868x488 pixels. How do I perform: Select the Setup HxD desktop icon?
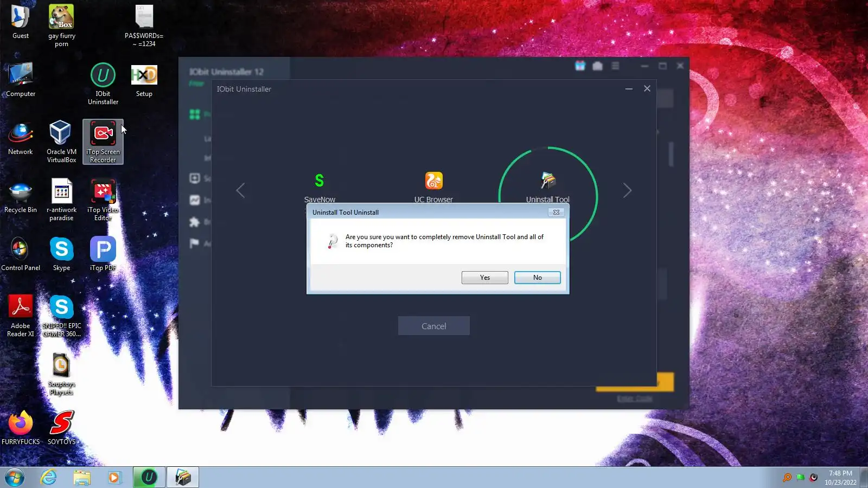[144, 80]
